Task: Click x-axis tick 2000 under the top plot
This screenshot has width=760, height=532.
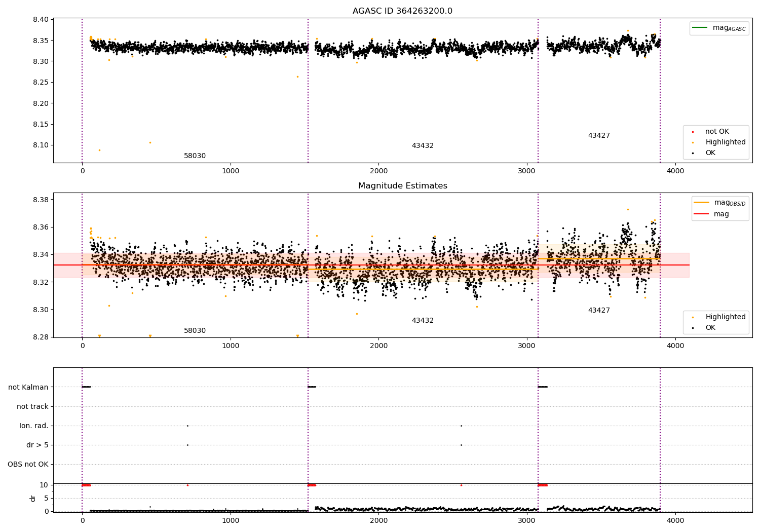Action: (x=379, y=171)
